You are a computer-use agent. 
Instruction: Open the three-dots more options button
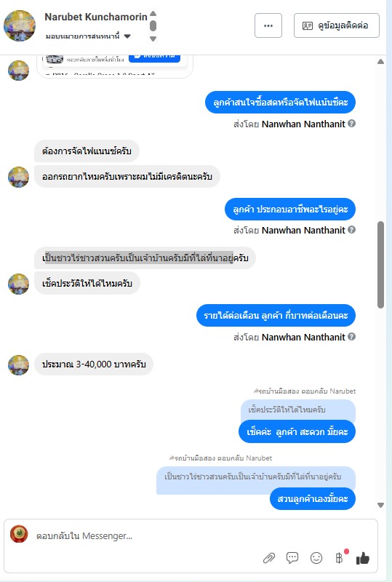tap(268, 25)
